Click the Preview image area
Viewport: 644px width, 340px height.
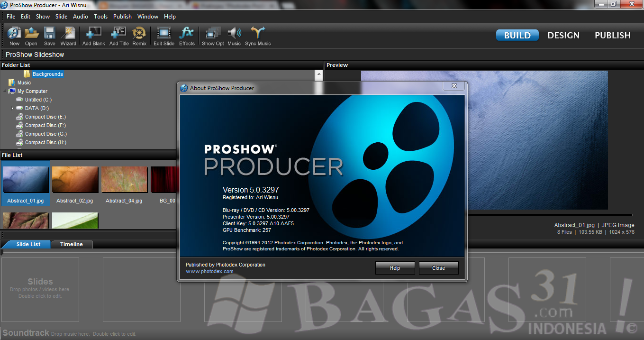click(x=484, y=140)
